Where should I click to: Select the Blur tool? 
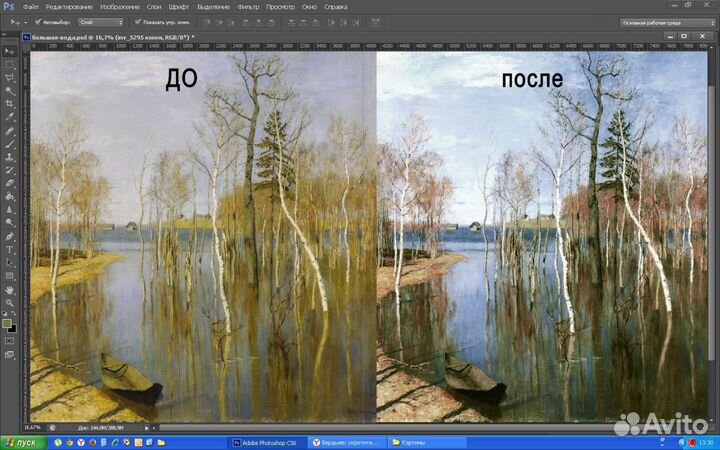pos(9,210)
